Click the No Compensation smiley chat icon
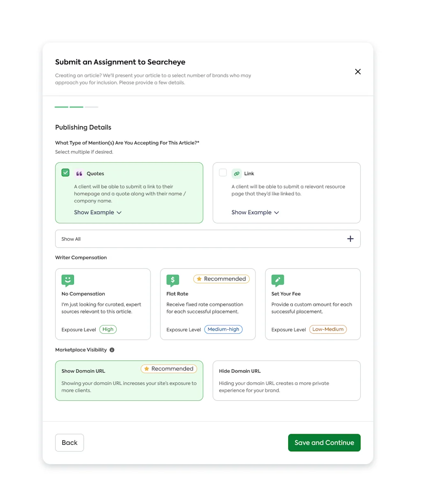 [68, 280]
